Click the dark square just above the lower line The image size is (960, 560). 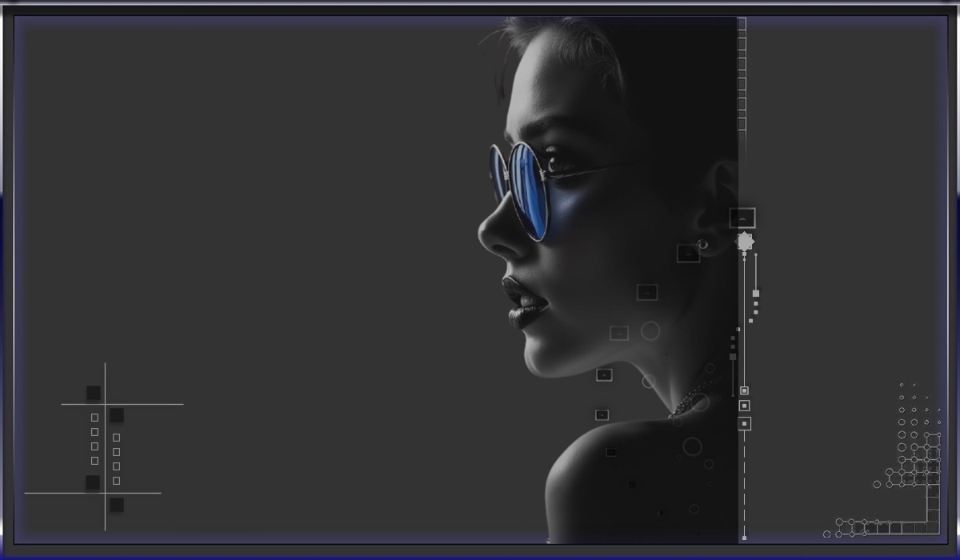point(93,482)
